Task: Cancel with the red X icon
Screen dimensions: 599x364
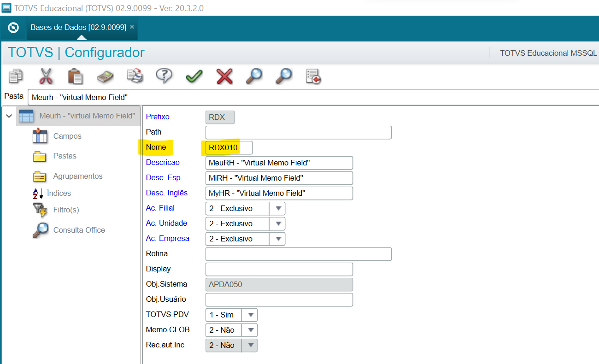Action: coord(224,76)
